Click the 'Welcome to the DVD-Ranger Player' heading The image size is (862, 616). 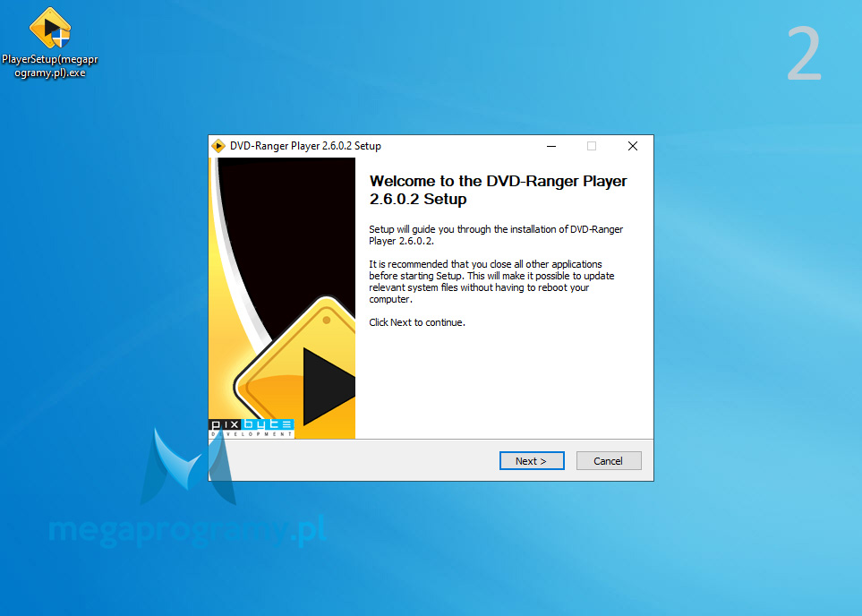click(x=498, y=190)
